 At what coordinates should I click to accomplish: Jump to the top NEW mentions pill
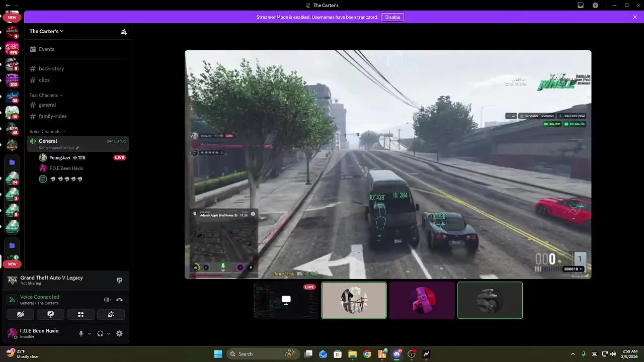pos(12,17)
